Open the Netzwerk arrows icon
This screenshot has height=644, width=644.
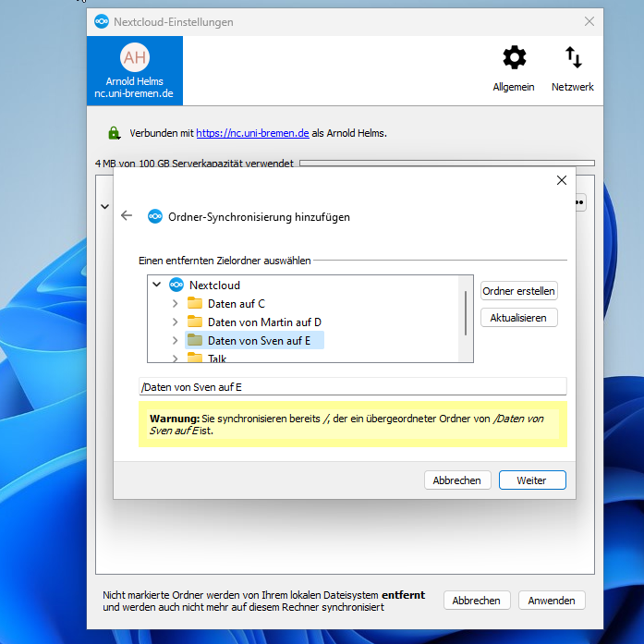(x=573, y=58)
